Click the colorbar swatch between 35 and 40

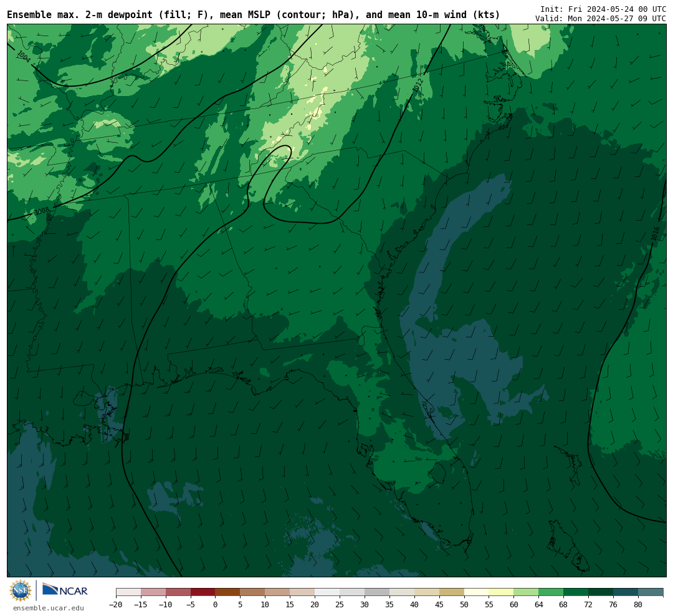[x=402, y=592]
